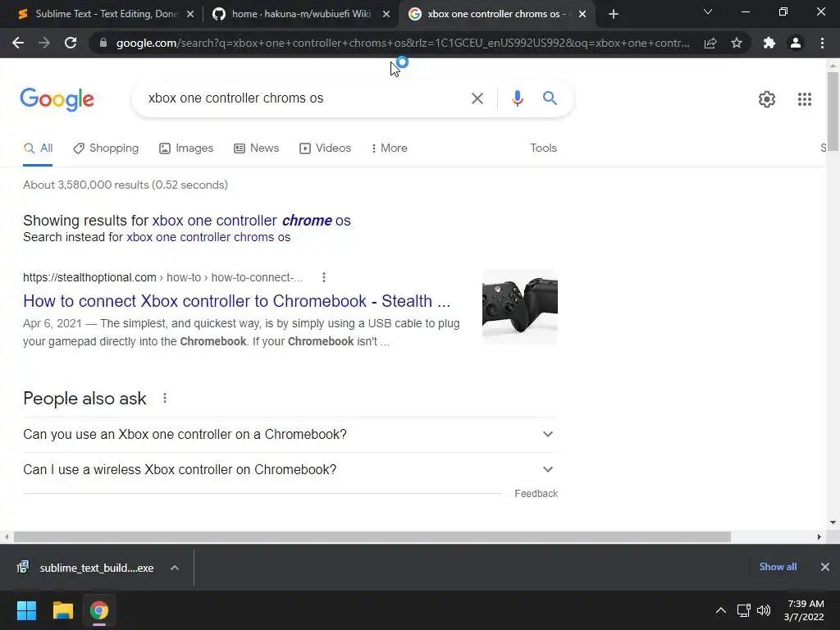Viewport: 840px width, 630px height.
Task: Select the xbox one controller chroms os tab
Action: pos(496,15)
